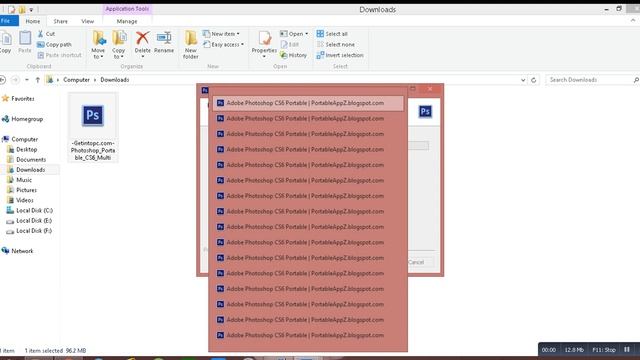This screenshot has width=640, height=360.
Task: Click Downloads in the address breadcrumb
Action: click(x=115, y=80)
